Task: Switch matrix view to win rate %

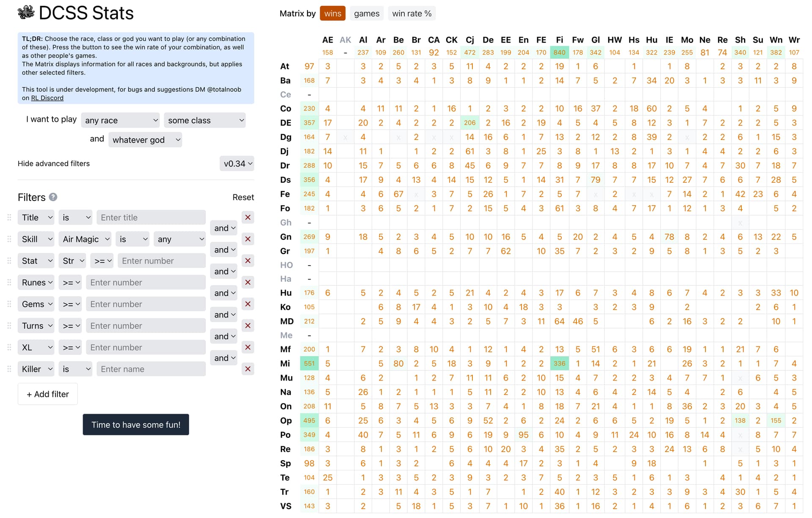Action: (x=411, y=14)
